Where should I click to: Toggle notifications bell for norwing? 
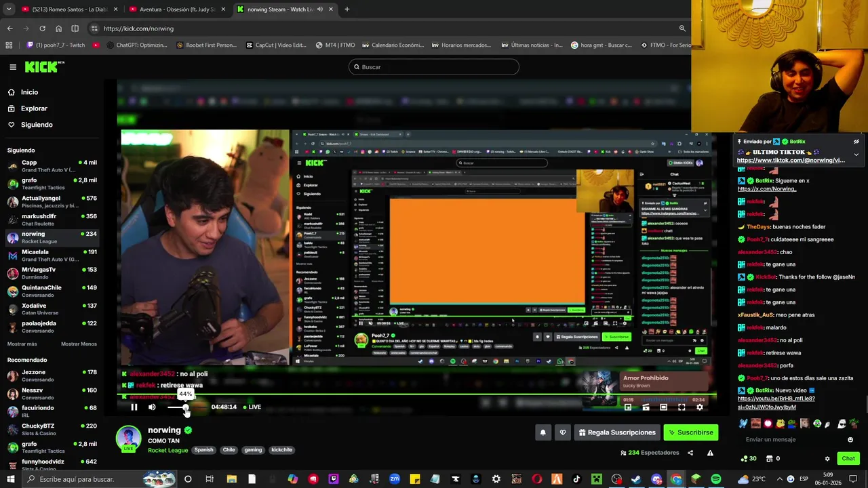pyautogui.click(x=542, y=432)
